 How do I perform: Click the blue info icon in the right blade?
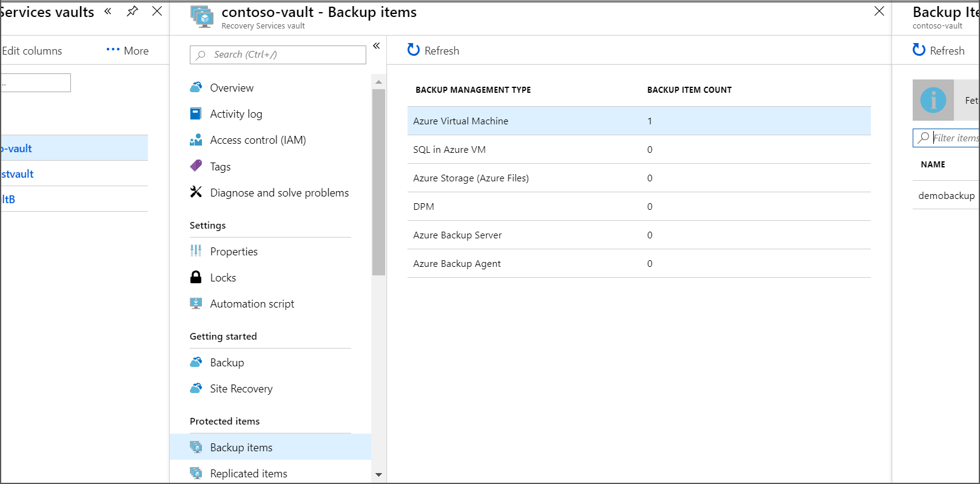pyautogui.click(x=933, y=100)
